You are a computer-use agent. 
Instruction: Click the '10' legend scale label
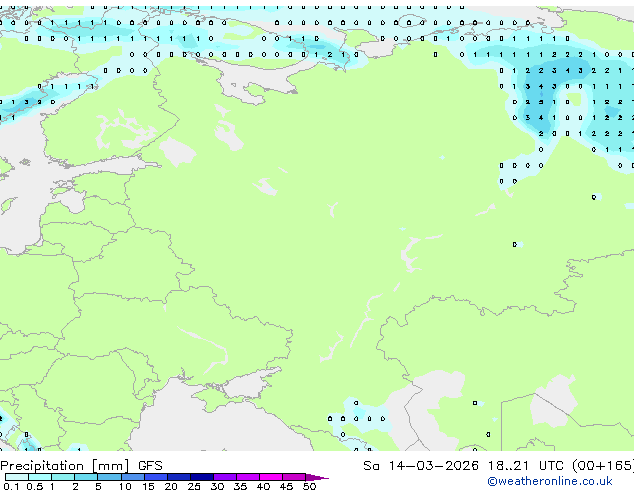coord(125,486)
